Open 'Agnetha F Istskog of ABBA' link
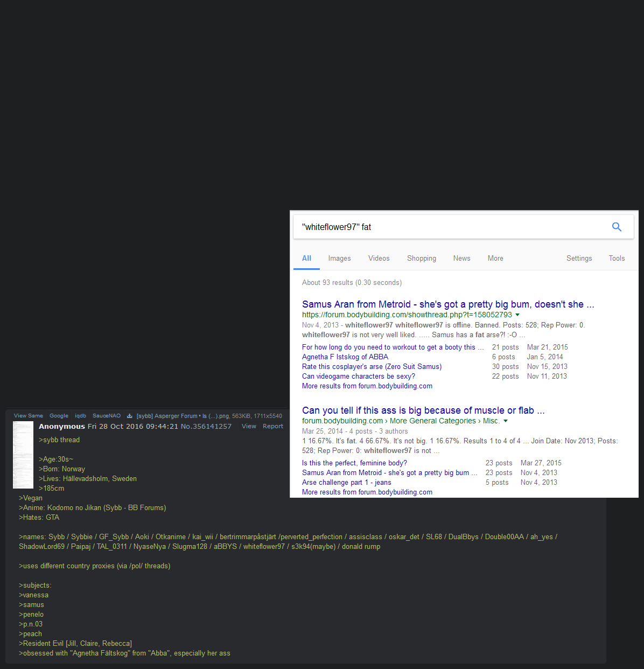644x669 pixels. tap(345, 357)
